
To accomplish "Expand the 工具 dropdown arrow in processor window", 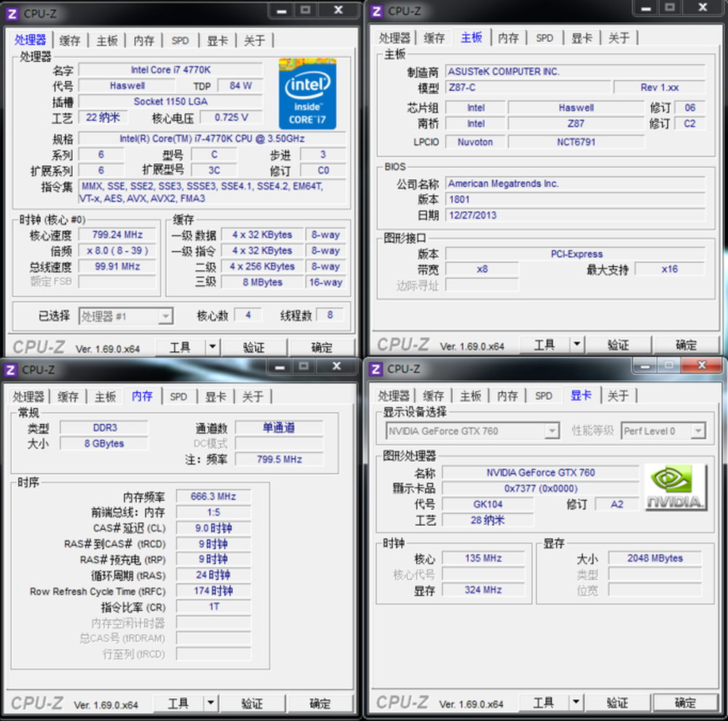I will coord(212,347).
